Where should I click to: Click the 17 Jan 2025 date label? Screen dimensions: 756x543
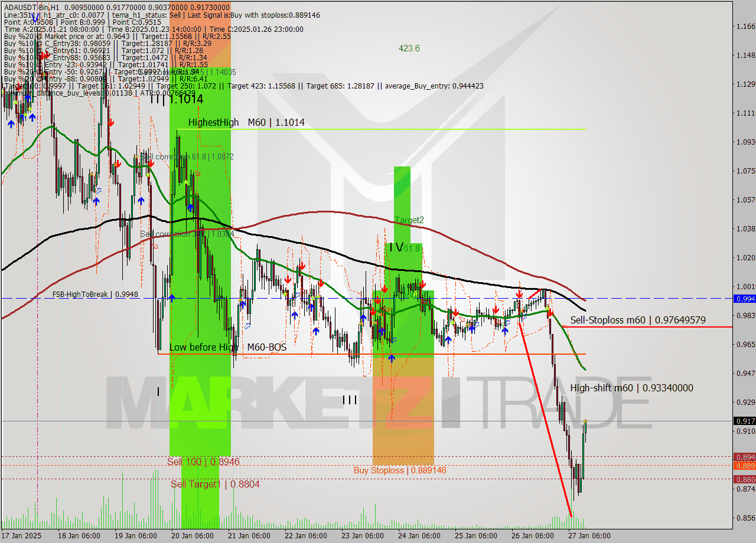22,536
